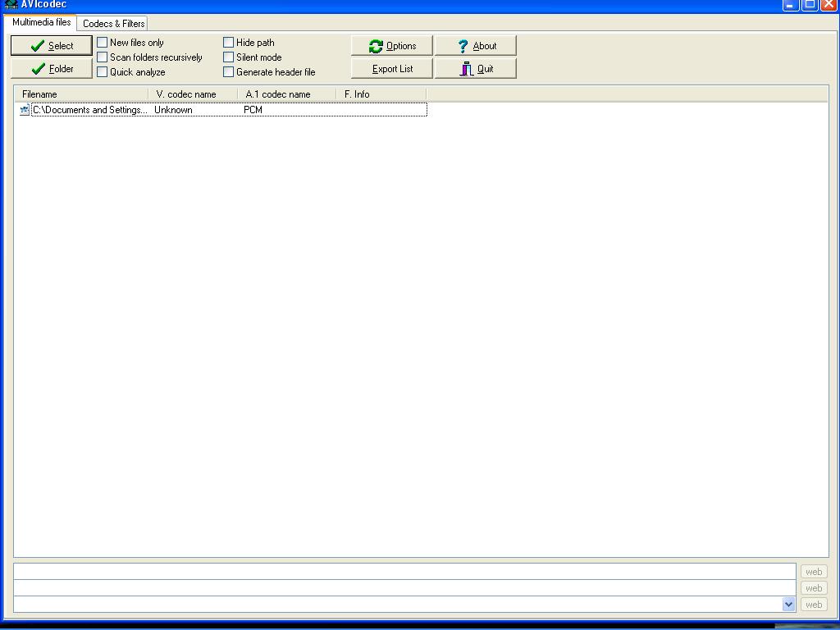Image resolution: width=840 pixels, height=630 pixels.
Task: Click the third web button beside the dropdown
Action: click(x=814, y=605)
